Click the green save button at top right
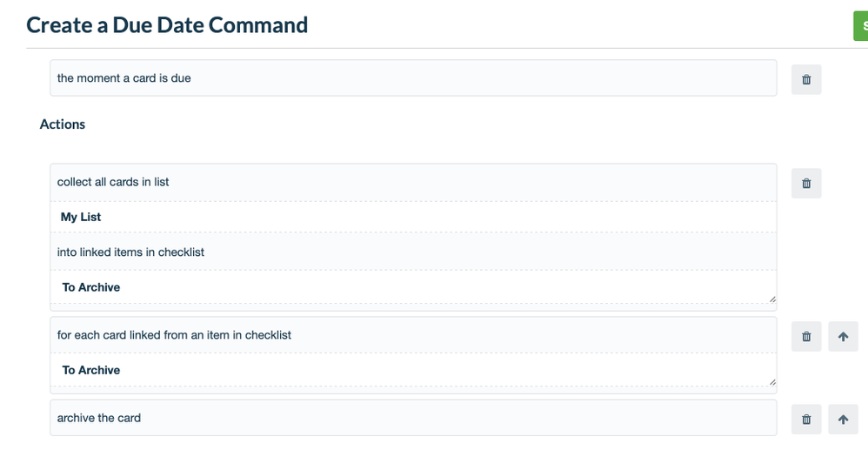Viewport: 868px width, 457px height. click(861, 26)
